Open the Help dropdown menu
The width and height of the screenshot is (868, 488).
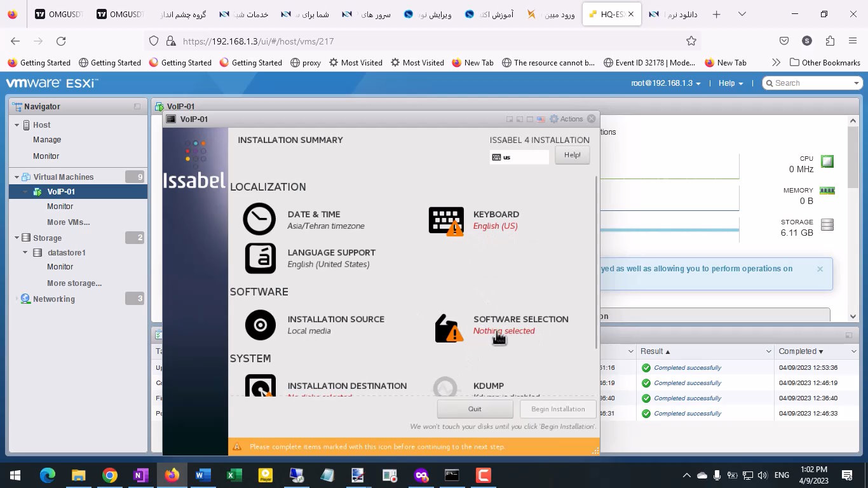pyautogui.click(x=731, y=83)
